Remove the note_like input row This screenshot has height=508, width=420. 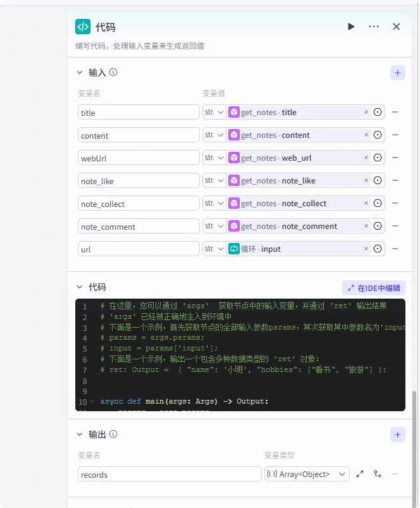tap(395, 180)
